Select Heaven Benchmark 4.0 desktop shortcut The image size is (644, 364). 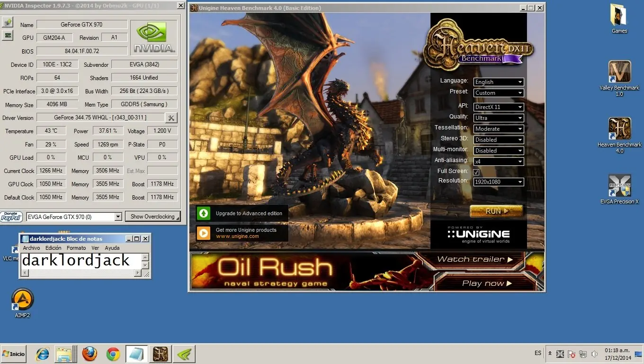619,135
